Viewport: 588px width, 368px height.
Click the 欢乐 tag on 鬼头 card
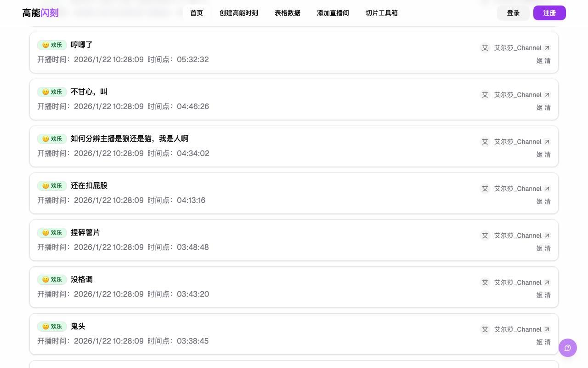click(52, 327)
